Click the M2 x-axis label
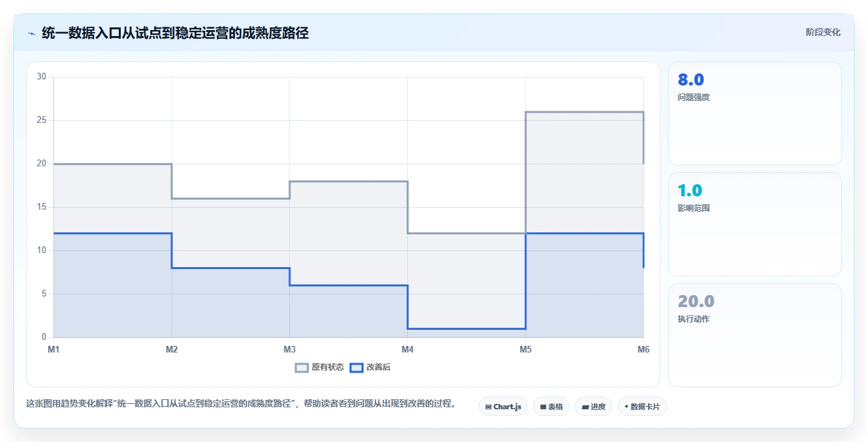The height and width of the screenshot is (442, 868). (172, 349)
